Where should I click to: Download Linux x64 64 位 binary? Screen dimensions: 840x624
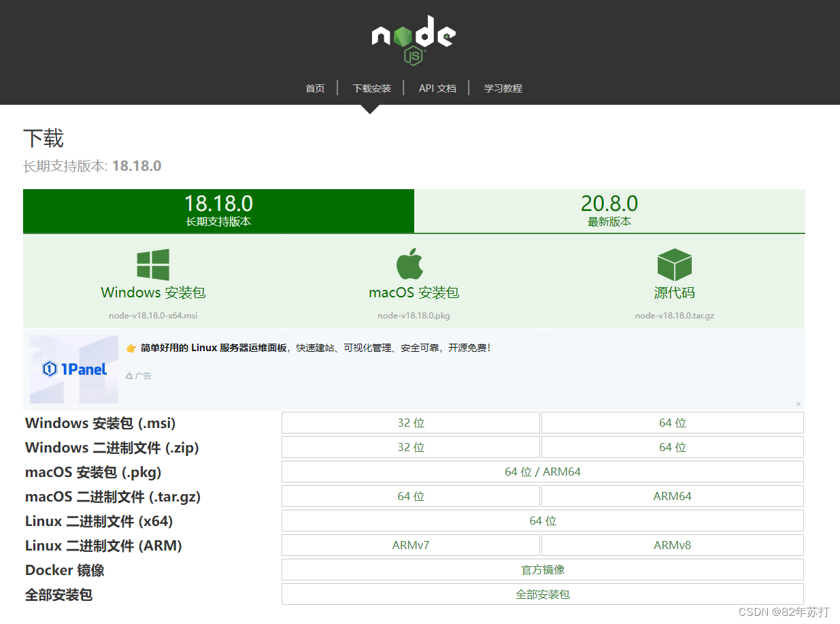point(543,521)
